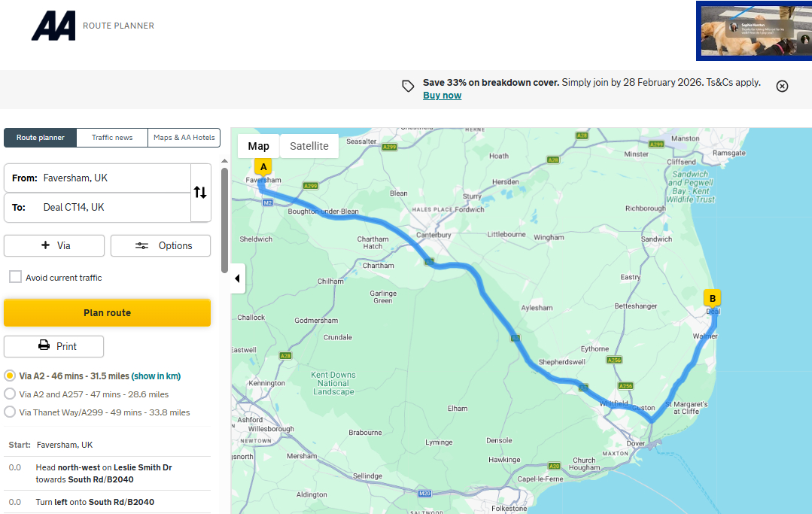The height and width of the screenshot is (514, 812).
Task: Open the Maps & AA Hotels tab
Action: point(184,138)
